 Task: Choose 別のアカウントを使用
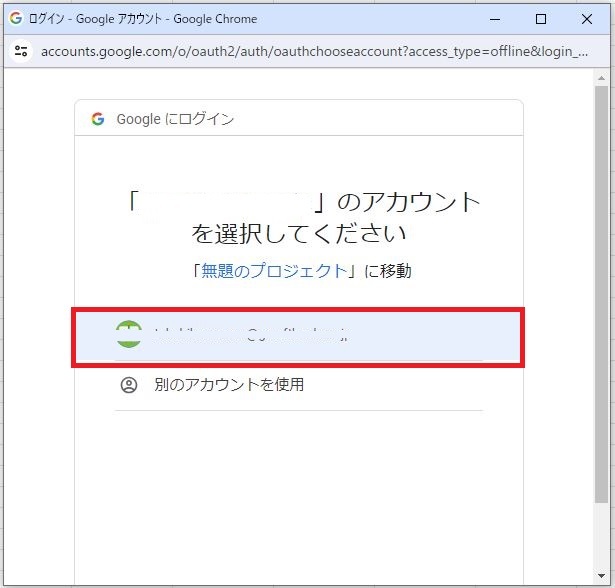point(229,385)
